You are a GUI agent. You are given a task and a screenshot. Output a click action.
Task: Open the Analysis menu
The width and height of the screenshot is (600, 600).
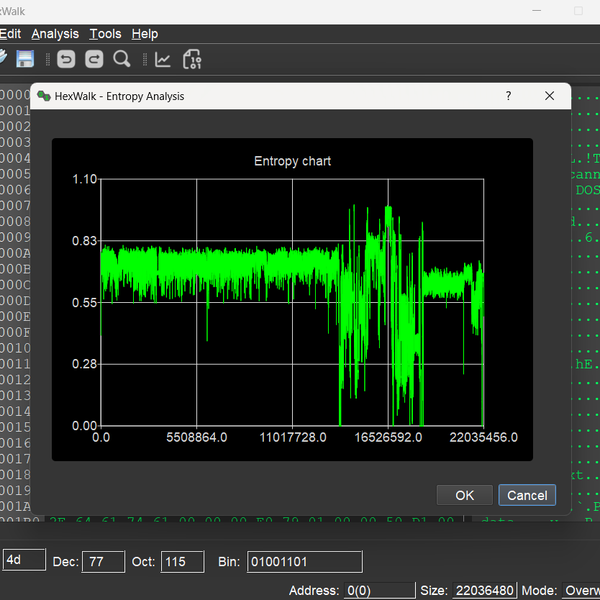click(x=55, y=34)
